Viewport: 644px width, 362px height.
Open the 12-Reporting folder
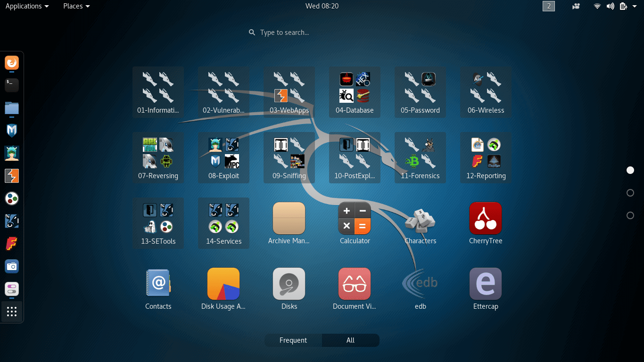[486, 157]
